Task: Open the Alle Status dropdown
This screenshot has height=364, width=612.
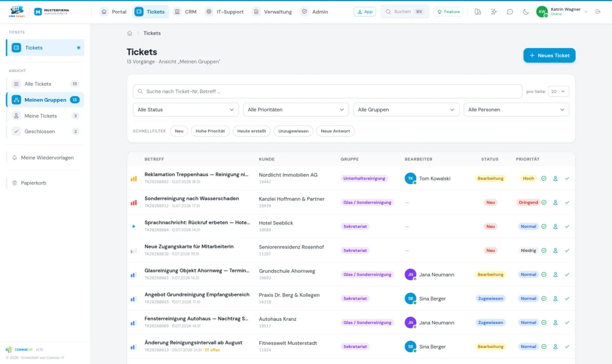Action: coord(186,109)
